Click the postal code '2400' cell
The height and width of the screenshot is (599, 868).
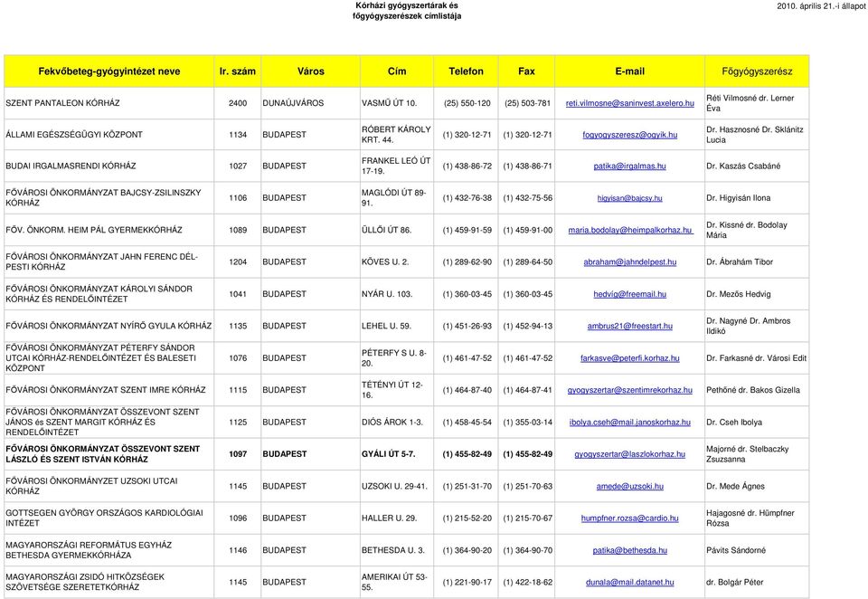[238, 103]
